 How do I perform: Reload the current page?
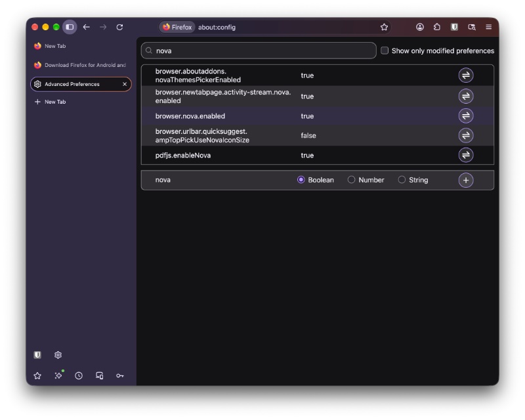[x=119, y=27]
